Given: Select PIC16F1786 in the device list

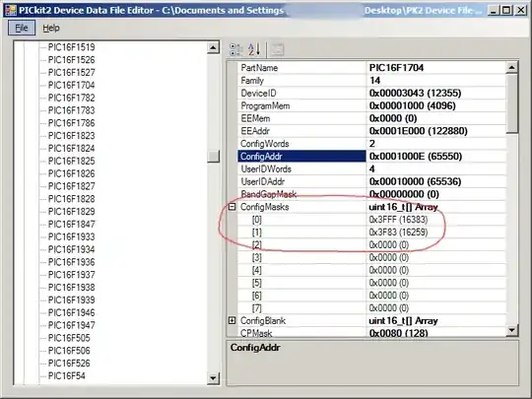Looking at the screenshot, I should [x=71, y=123].
